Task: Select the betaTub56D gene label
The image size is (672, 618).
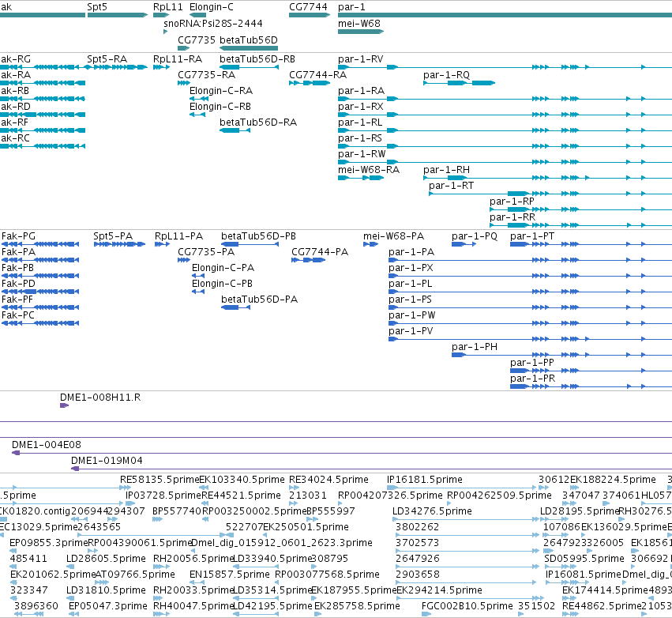Action: [x=249, y=40]
